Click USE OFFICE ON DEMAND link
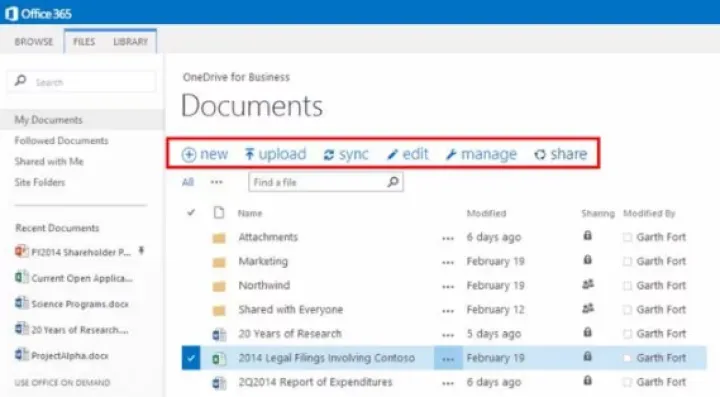 tap(62, 382)
